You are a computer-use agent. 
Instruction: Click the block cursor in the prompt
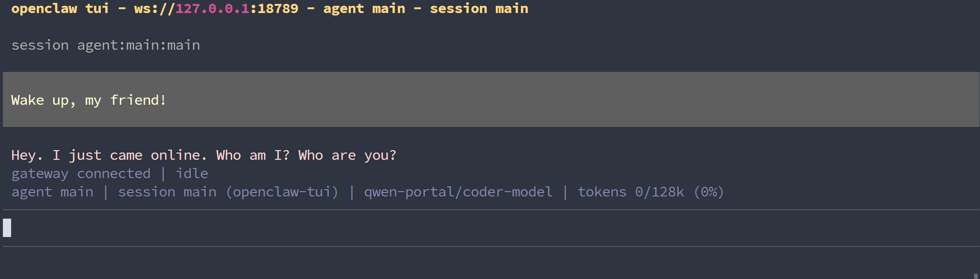click(x=7, y=228)
